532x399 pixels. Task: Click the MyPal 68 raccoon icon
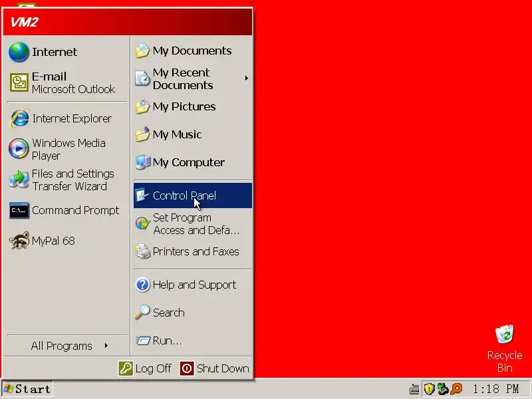click(x=19, y=241)
